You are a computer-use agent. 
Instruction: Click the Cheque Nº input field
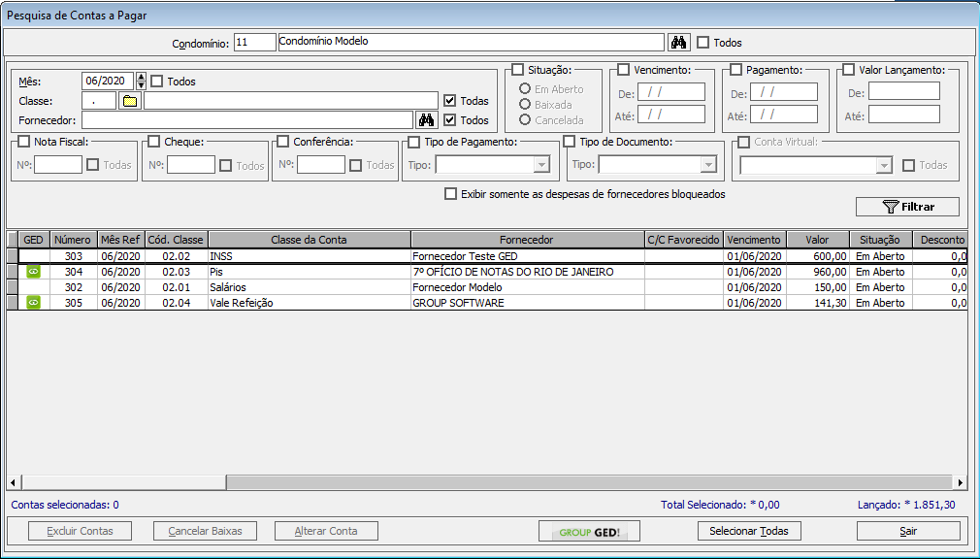point(191,164)
